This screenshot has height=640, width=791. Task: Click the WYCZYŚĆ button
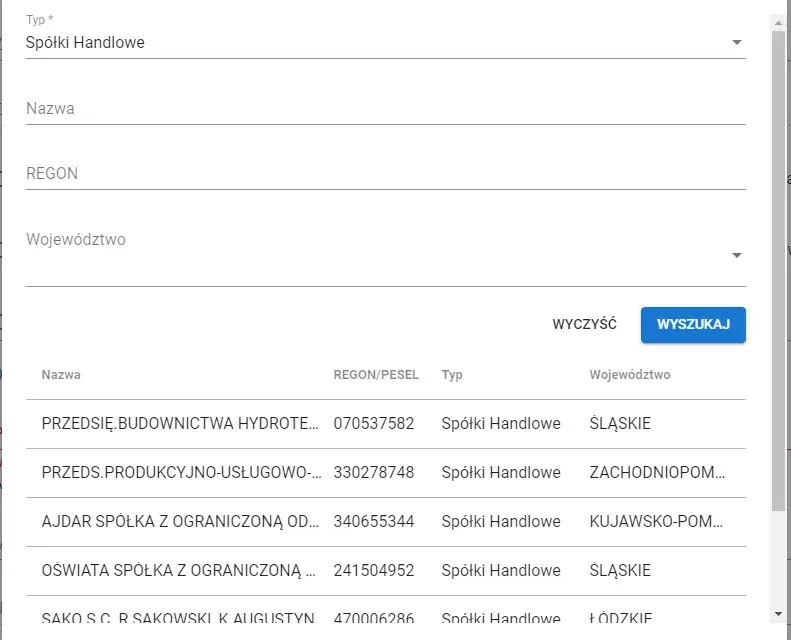pos(584,324)
